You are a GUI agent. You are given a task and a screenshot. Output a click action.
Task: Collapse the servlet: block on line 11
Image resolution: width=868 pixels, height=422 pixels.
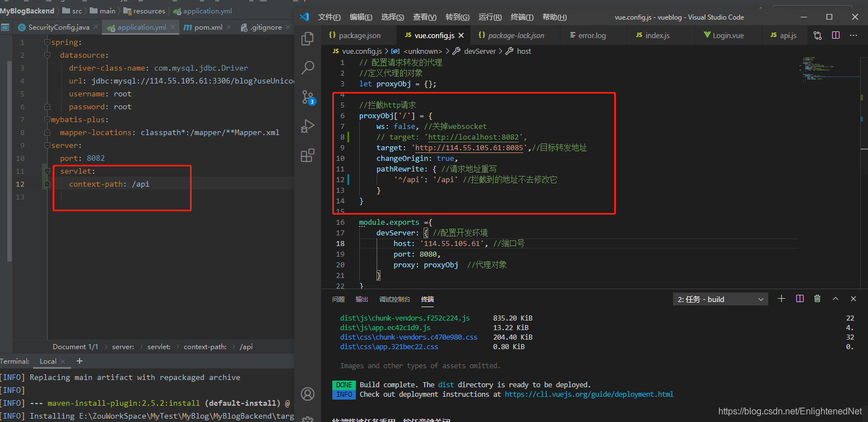(x=47, y=171)
